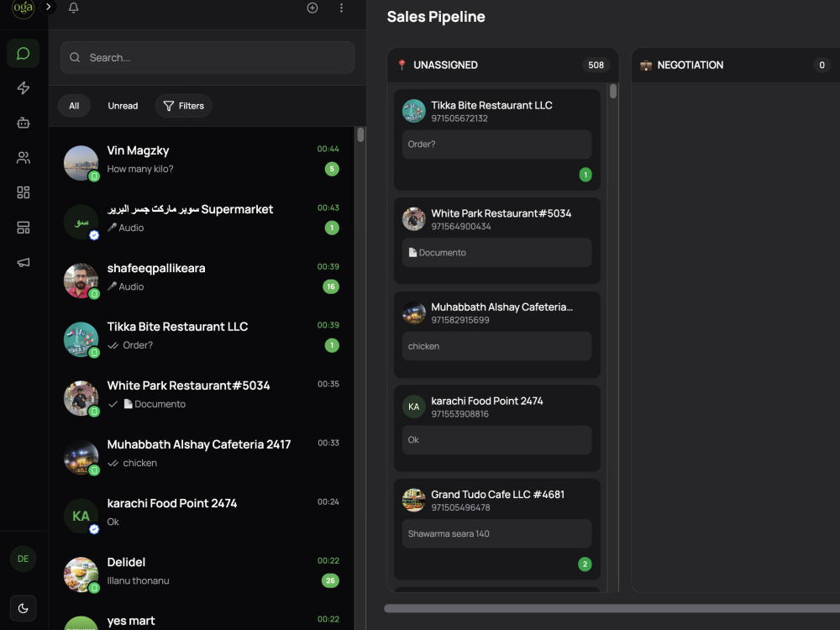This screenshot has width=840, height=630.
Task: Click the Sales Pipeline title
Action: coord(436,17)
